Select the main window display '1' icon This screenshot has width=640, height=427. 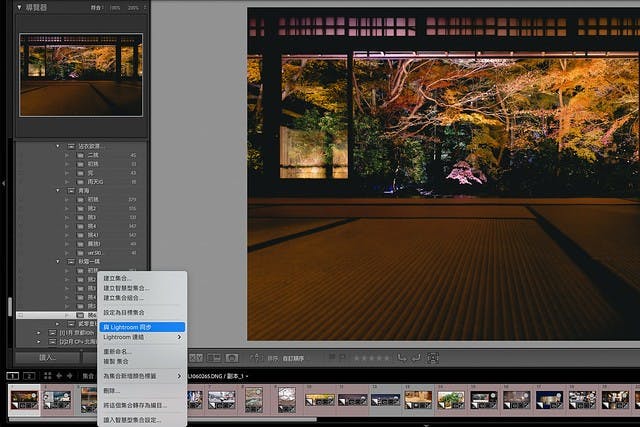point(13,376)
